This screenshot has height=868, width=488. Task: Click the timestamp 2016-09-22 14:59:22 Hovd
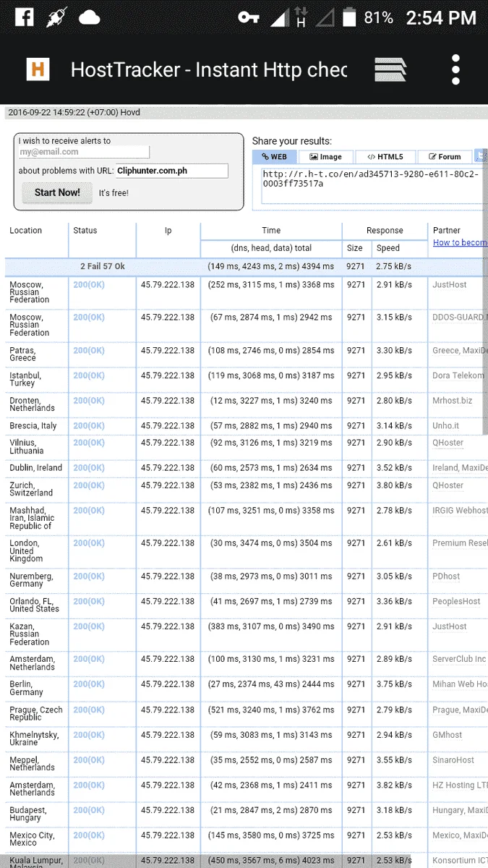pos(74,113)
